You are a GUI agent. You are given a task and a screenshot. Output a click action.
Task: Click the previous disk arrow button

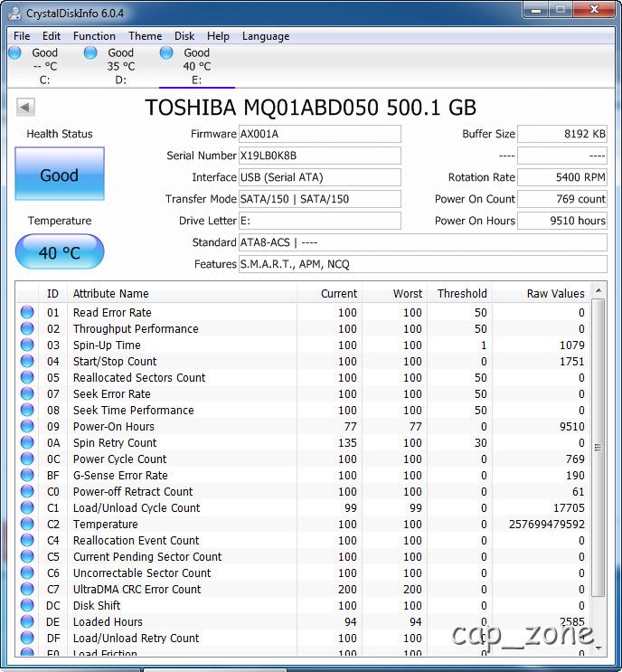click(x=25, y=107)
